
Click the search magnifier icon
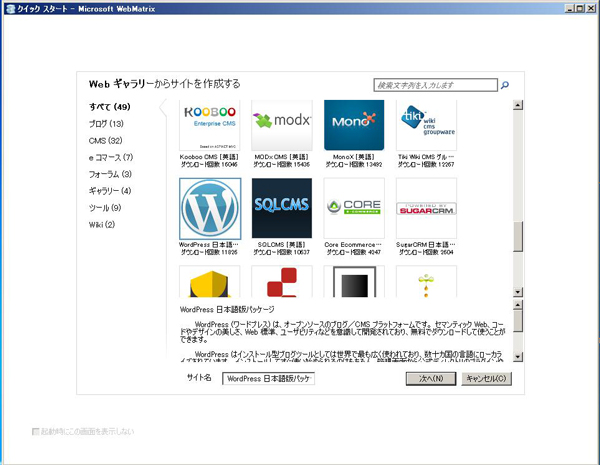click(505, 85)
